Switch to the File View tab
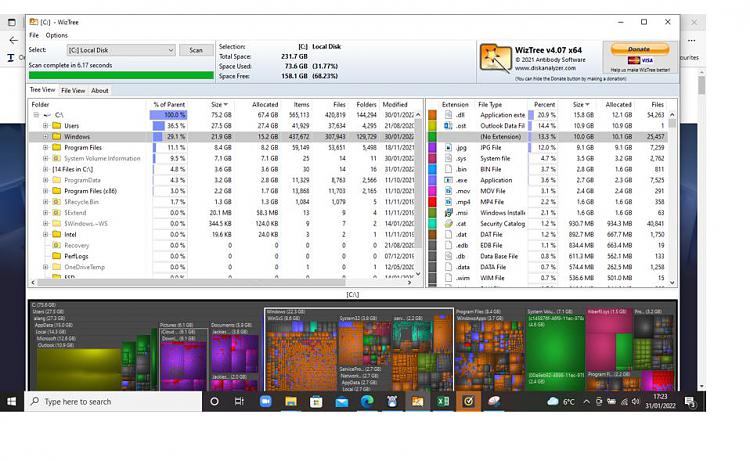The width and height of the screenshot is (750, 461). (73, 90)
